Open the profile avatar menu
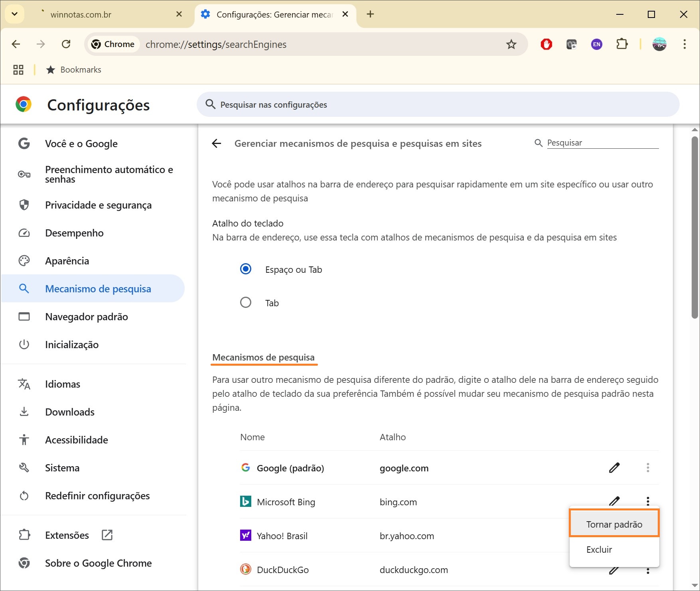This screenshot has height=591, width=700. [659, 44]
